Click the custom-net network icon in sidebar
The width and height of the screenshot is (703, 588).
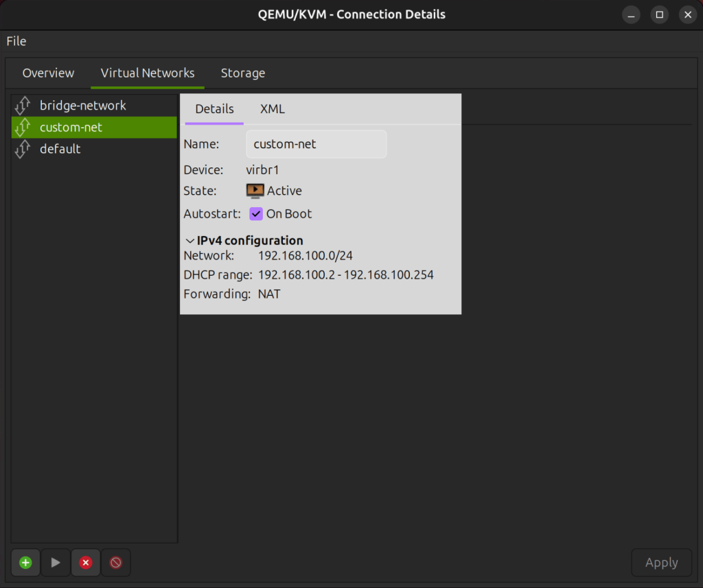point(23,127)
